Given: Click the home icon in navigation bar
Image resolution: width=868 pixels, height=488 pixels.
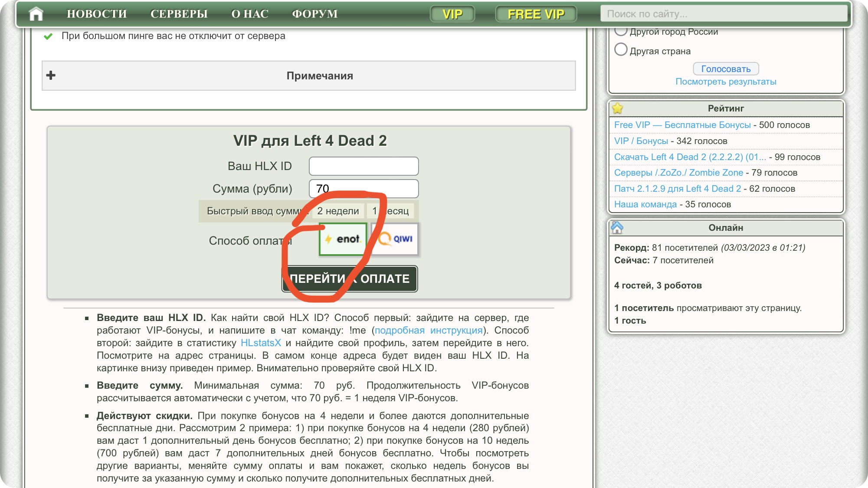Looking at the screenshot, I should [36, 14].
